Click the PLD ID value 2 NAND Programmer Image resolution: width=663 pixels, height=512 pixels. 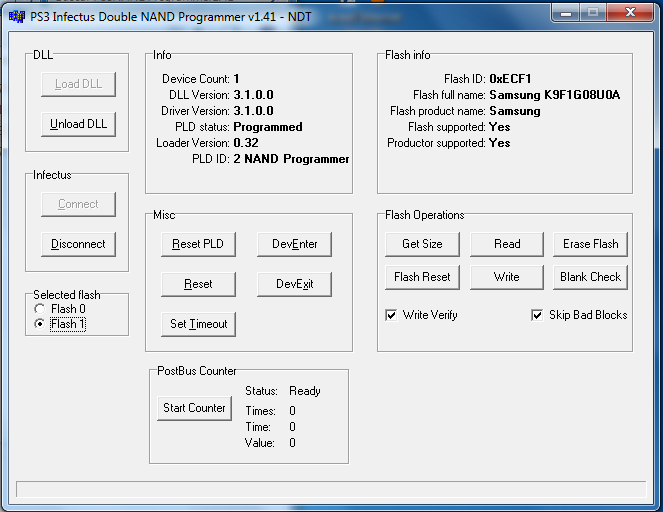click(x=291, y=159)
